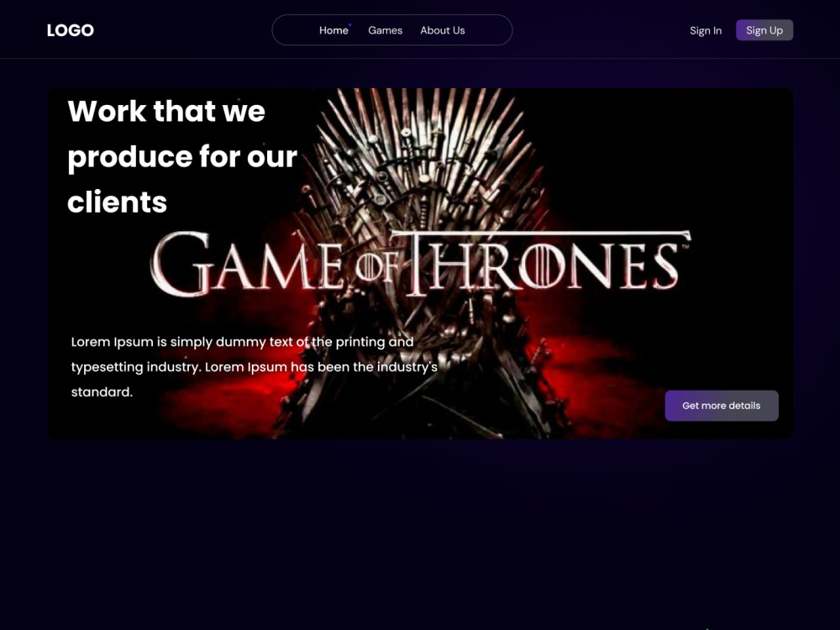Go to the Games page

pos(385,30)
